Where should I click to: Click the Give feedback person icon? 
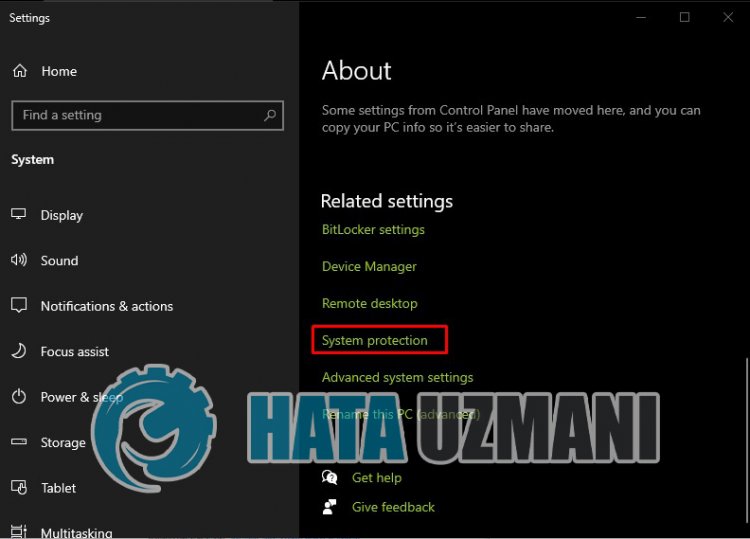point(330,507)
